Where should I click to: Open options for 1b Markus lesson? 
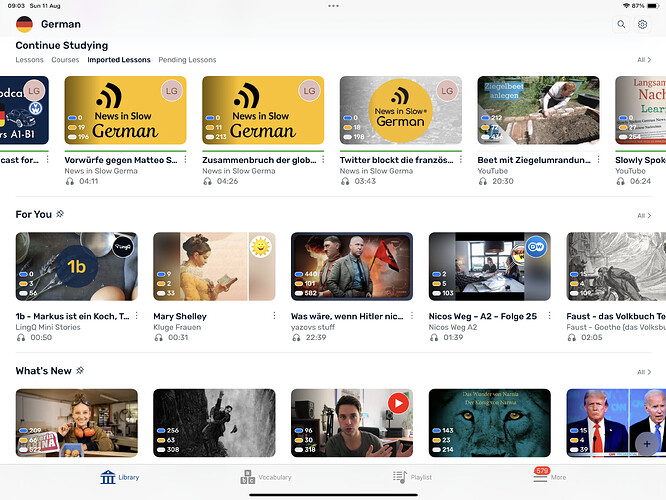click(x=136, y=316)
